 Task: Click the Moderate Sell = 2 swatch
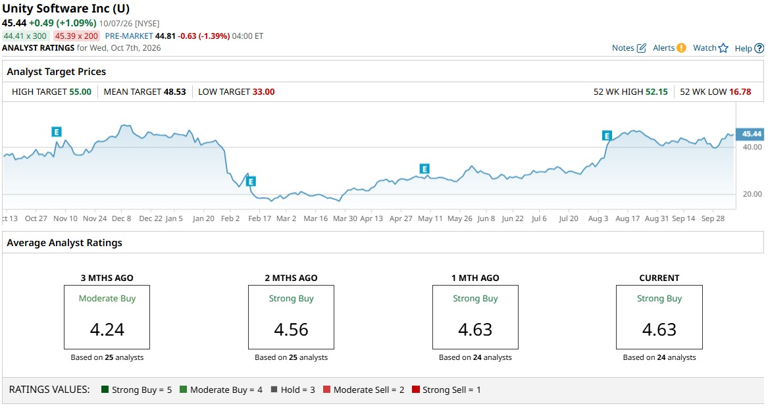(327, 390)
